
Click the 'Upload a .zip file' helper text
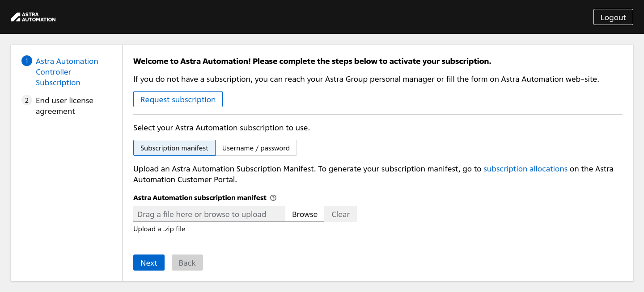[x=159, y=229]
